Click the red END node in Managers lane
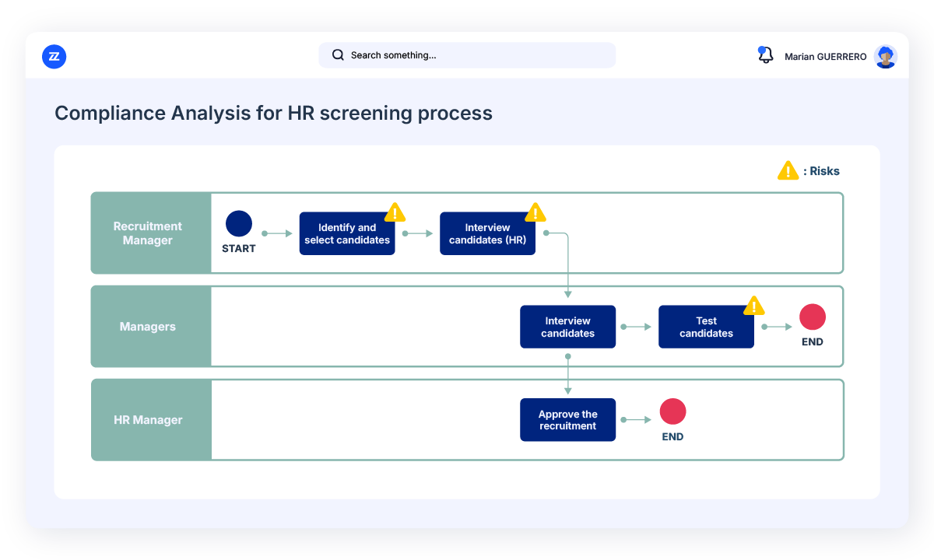Image resolution: width=934 pixels, height=560 pixels. click(813, 317)
